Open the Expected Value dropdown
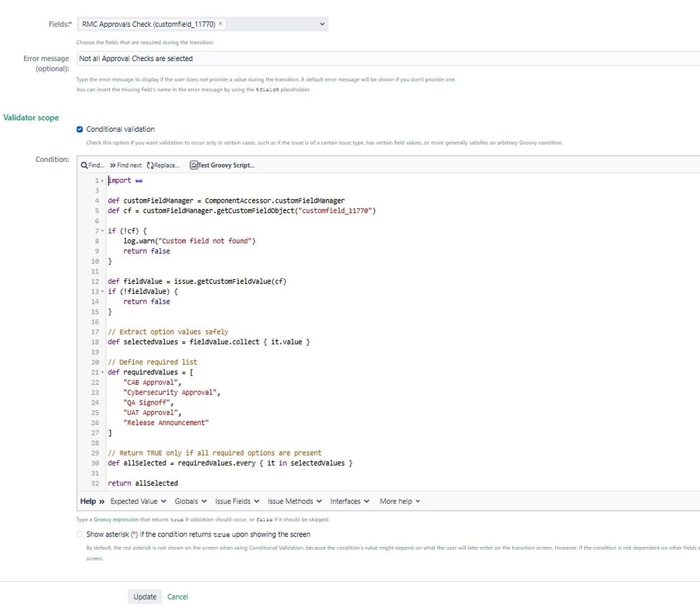Screen dimensions: 700x610 [x=135, y=501]
